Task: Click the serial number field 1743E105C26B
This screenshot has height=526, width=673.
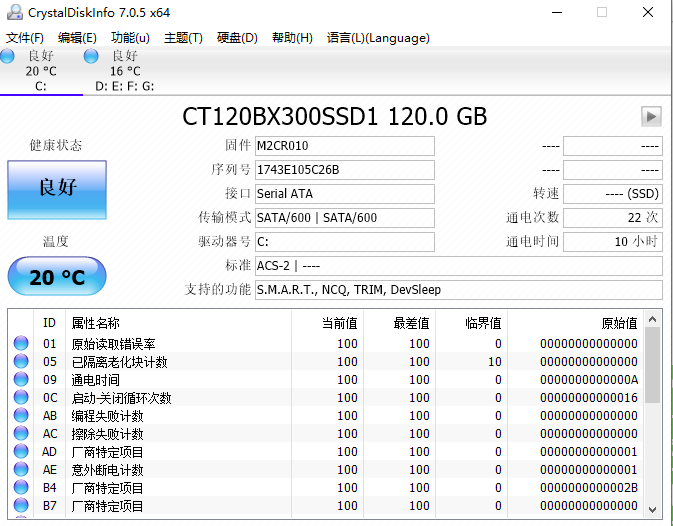Action: [x=345, y=170]
